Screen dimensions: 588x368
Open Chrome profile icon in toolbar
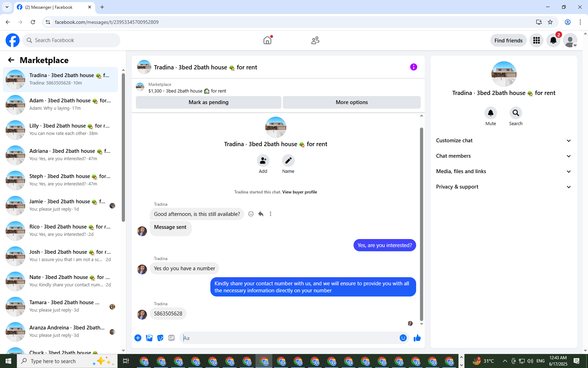(568, 22)
